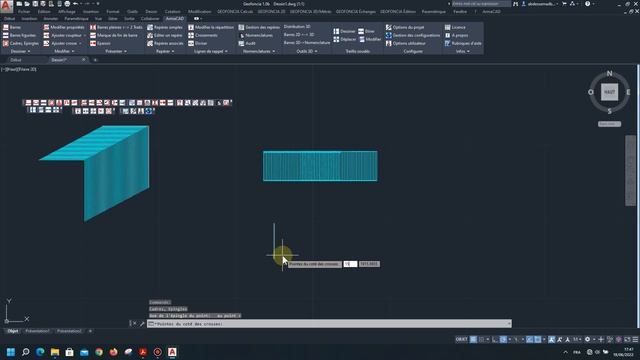Click the Ajouter coupleur tool
The width and height of the screenshot is (640, 360).
(x=62, y=36)
